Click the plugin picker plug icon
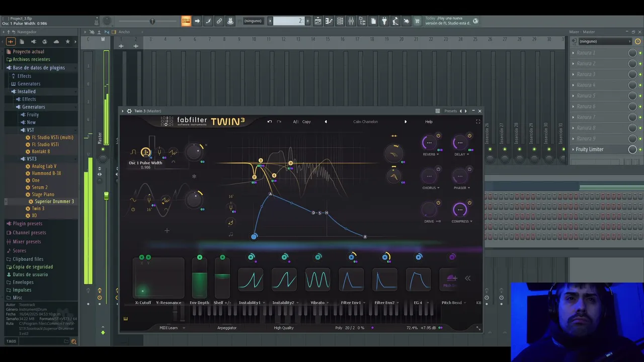Viewport: 644px width, 362px height. point(384,21)
